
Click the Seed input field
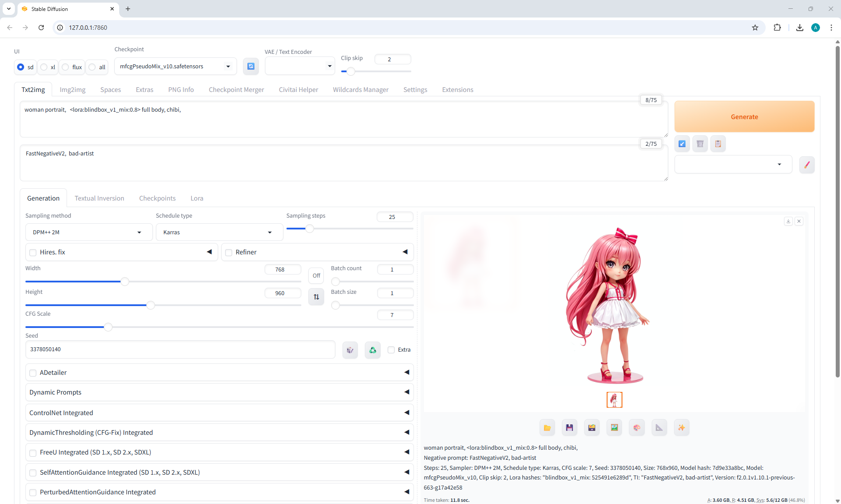tap(180, 349)
